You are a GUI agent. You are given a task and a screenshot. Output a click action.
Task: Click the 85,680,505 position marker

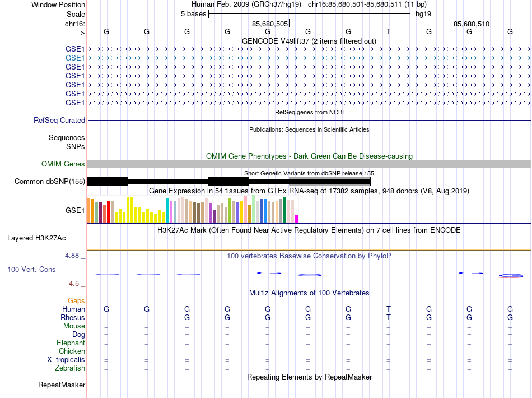click(270, 24)
